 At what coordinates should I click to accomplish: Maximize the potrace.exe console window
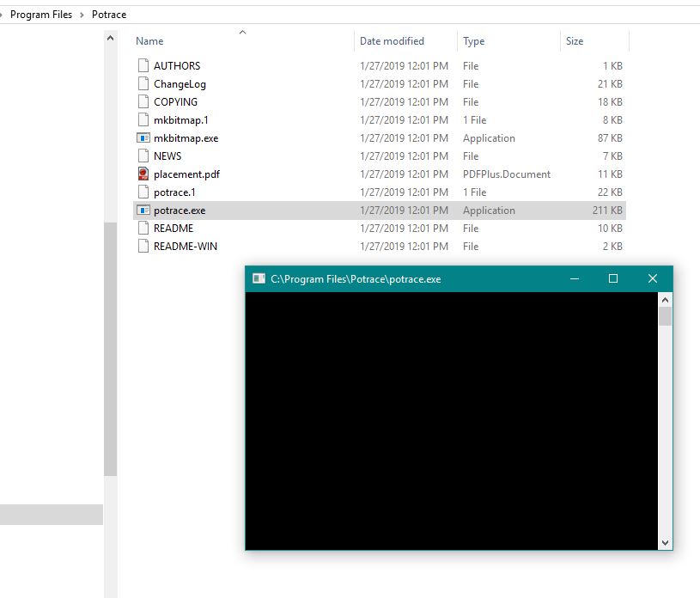click(613, 278)
